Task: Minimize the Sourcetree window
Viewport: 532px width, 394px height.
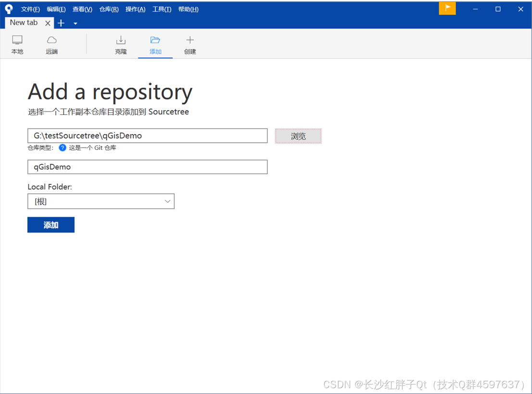Action: tap(475, 9)
